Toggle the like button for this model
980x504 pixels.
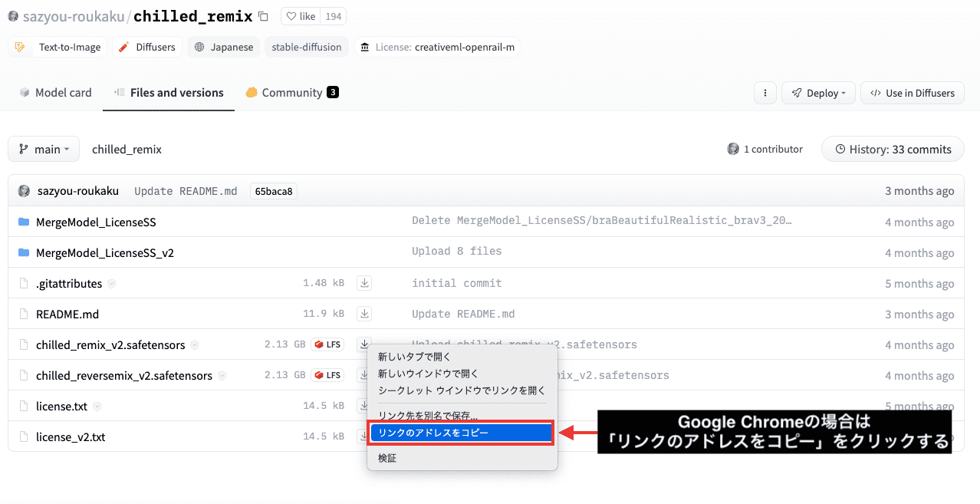pos(299,15)
